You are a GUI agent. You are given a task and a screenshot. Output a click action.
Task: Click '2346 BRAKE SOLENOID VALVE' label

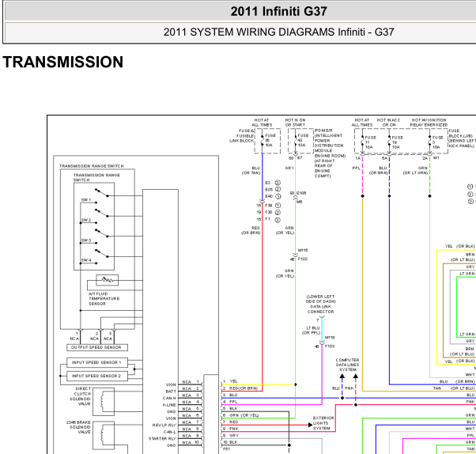coord(78,427)
